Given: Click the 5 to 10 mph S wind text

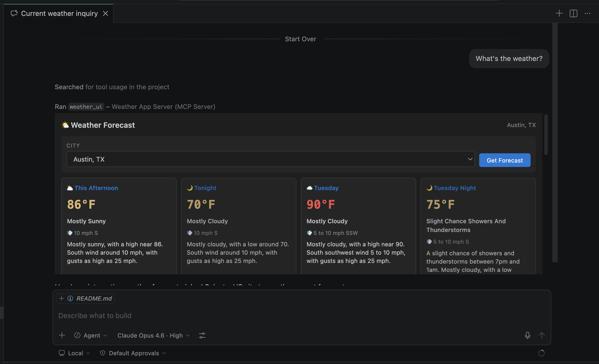Looking at the screenshot, I should coord(451,242).
